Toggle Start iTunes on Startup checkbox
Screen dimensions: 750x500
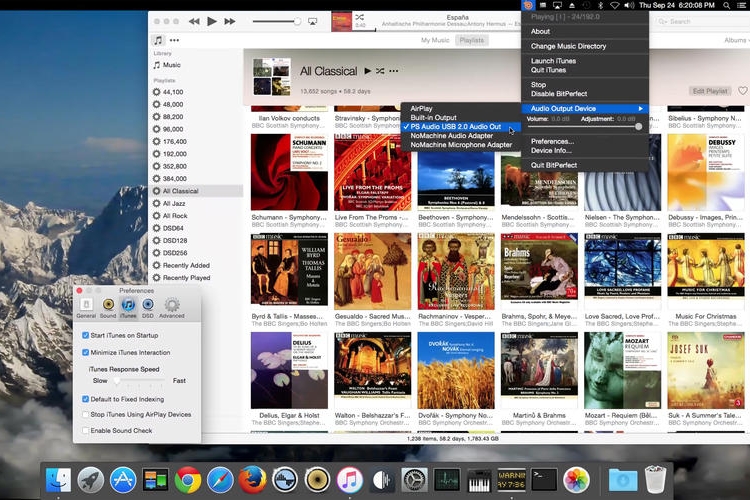pos(86,335)
